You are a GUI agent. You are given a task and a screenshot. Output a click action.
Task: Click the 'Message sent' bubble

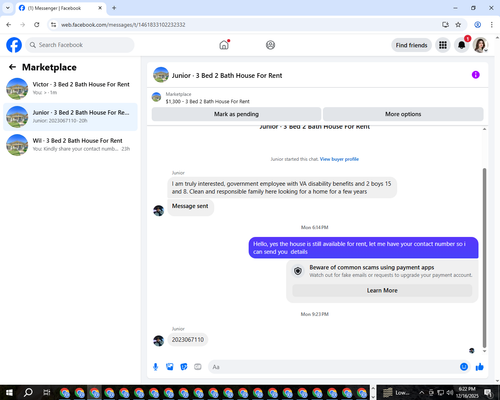(190, 206)
